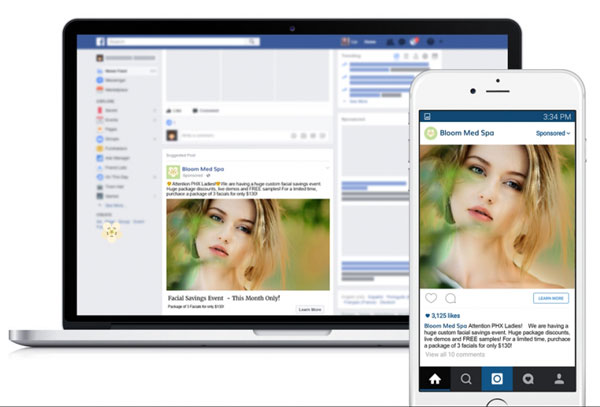Open Facebook account dropdown arrow in header
This screenshot has height=407, width=600.
click(x=441, y=42)
